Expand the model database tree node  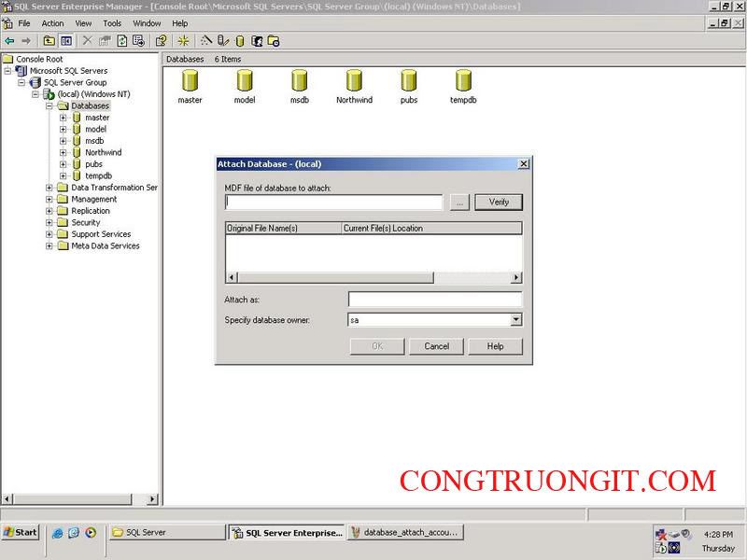tap(63, 129)
